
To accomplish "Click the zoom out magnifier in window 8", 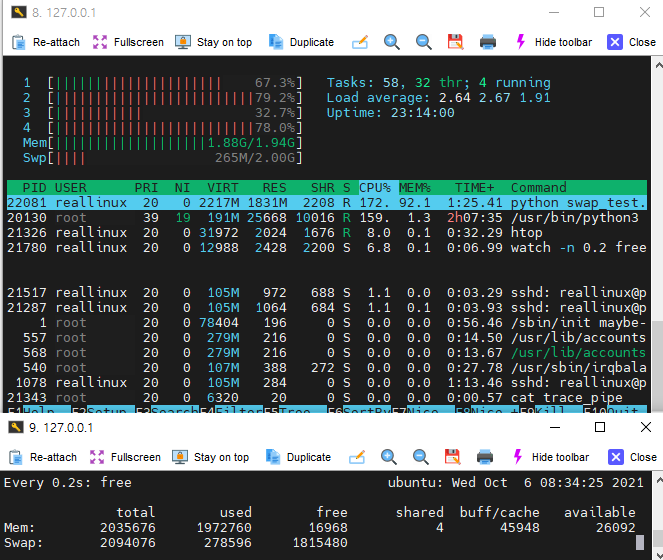I will (x=423, y=42).
